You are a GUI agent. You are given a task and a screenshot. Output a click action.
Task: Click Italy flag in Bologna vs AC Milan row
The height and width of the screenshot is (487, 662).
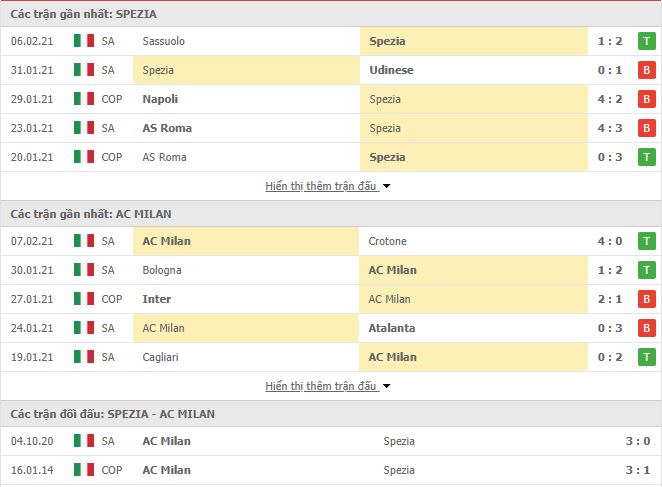coord(84,270)
